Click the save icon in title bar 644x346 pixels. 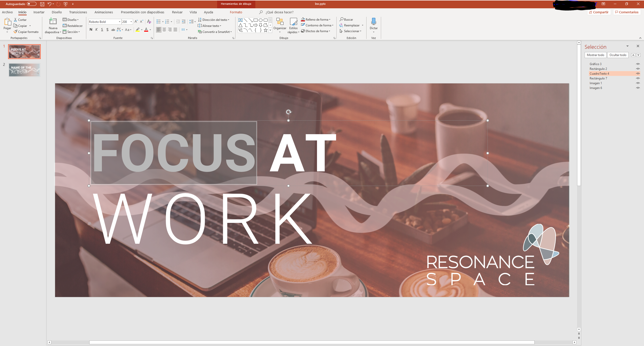click(42, 4)
